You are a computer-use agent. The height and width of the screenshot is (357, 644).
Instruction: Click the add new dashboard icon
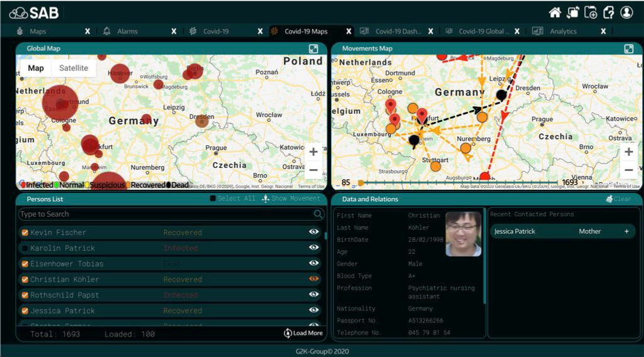(x=591, y=13)
